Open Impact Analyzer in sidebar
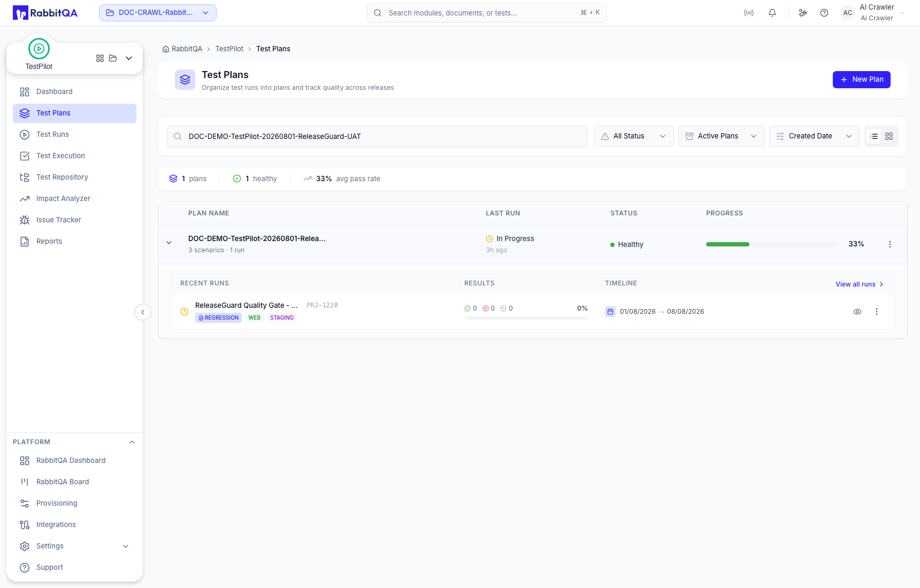 pos(74,199)
